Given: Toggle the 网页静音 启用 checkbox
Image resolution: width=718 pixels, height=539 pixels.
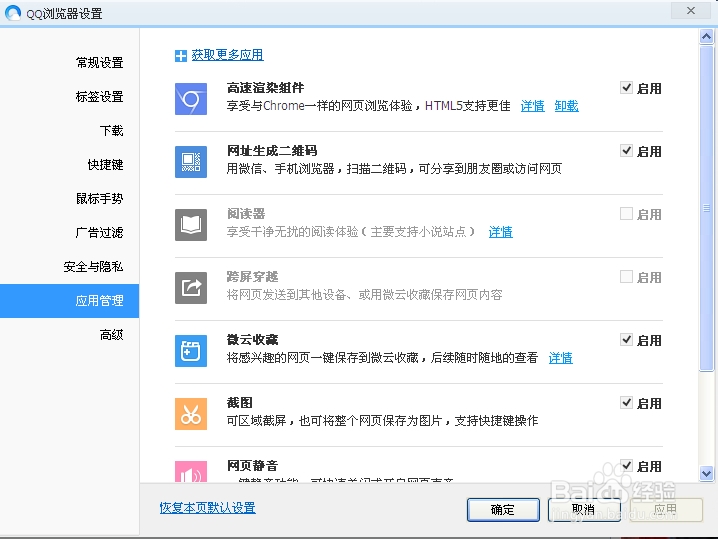Looking at the screenshot, I should pyautogui.click(x=626, y=466).
